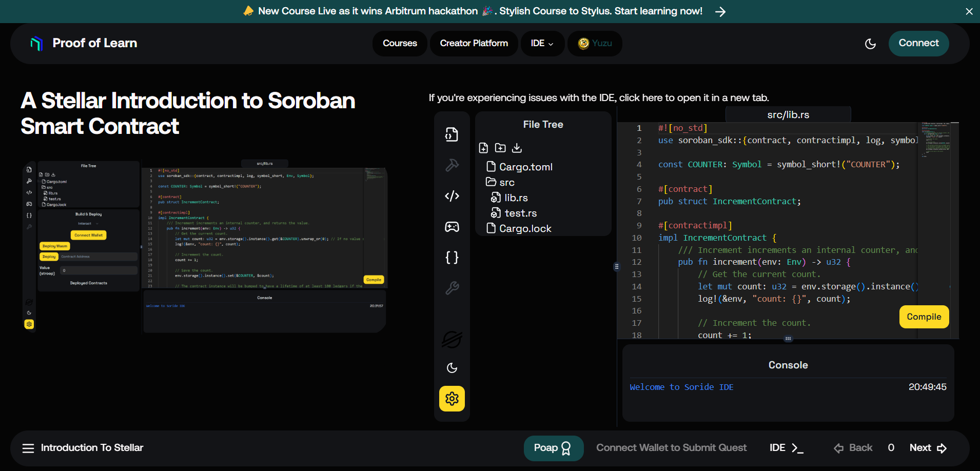Viewport: 980px width, 471px height.
Task: Click the Stellar logo icon in sidebar
Action: pyautogui.click(x=452, y=340)
